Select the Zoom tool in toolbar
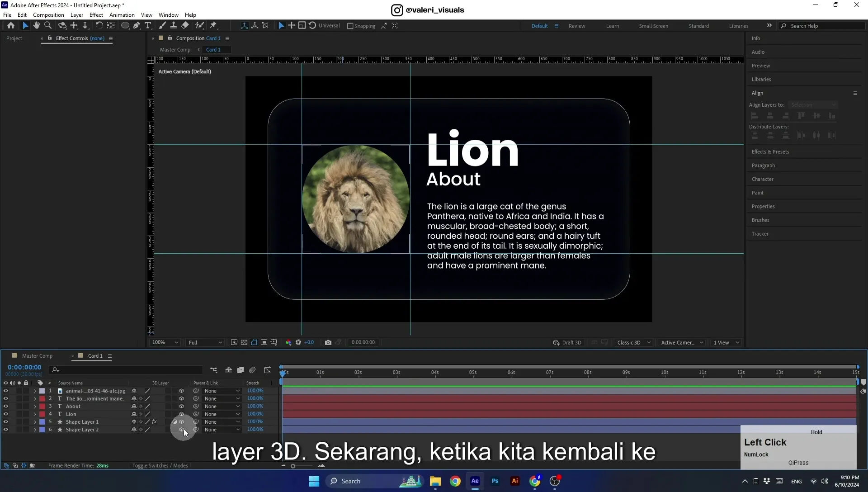Viewport: 868px width, 492px height. pyautogui.click(x=48, y=26)
